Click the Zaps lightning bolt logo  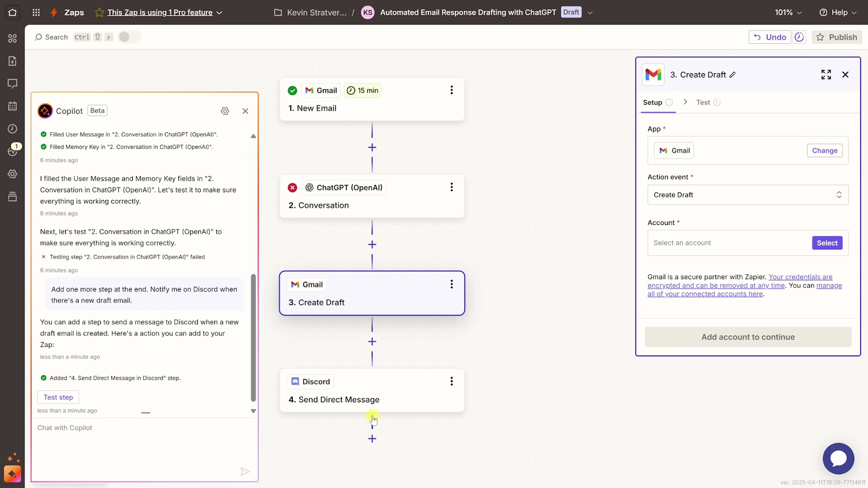[54, 12]
